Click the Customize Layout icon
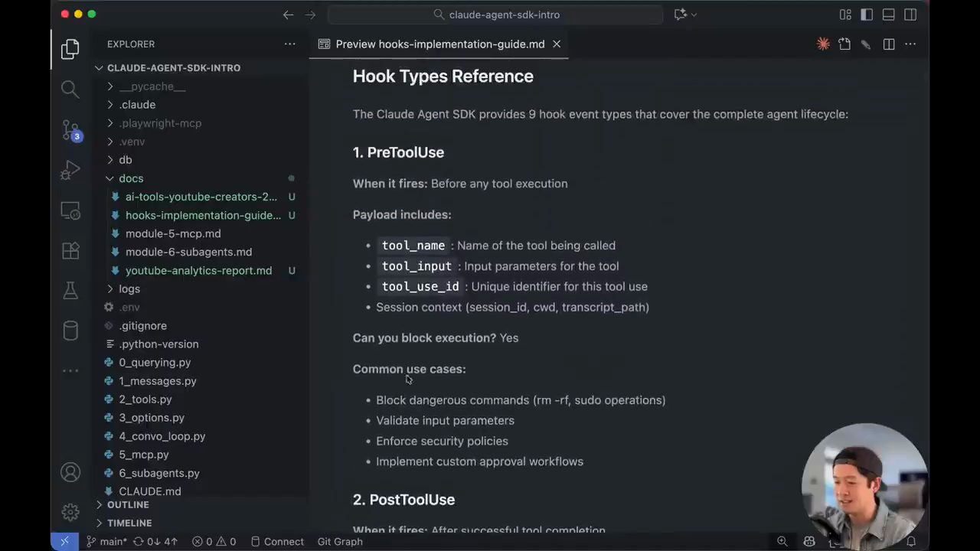980x551 pixels. [x=845, y=15]
